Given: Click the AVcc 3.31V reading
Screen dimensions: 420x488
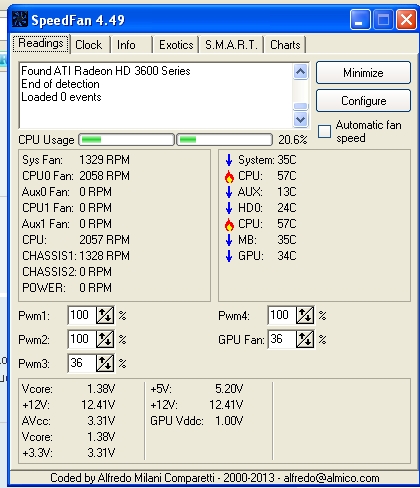Looking at the screenshot, I should pos(68,421).
